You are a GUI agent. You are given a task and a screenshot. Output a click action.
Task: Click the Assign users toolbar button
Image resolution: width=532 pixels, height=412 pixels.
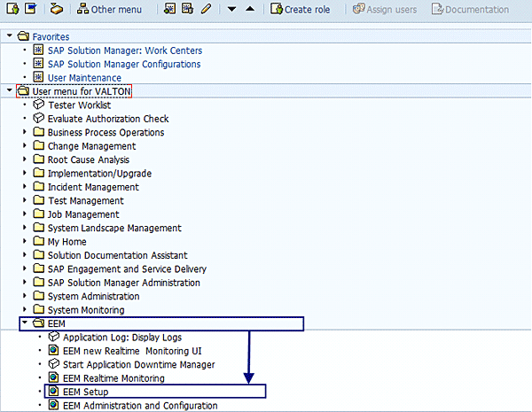pos(384,9)
